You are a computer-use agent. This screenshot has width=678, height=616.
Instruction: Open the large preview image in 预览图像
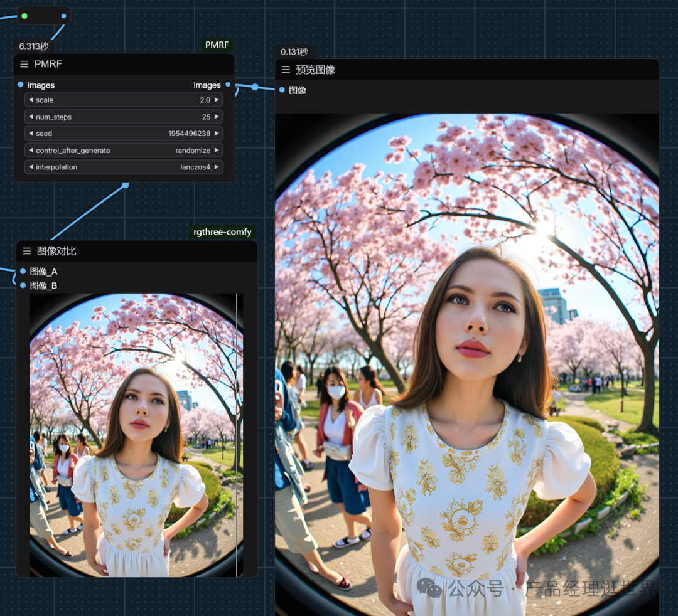467,364
